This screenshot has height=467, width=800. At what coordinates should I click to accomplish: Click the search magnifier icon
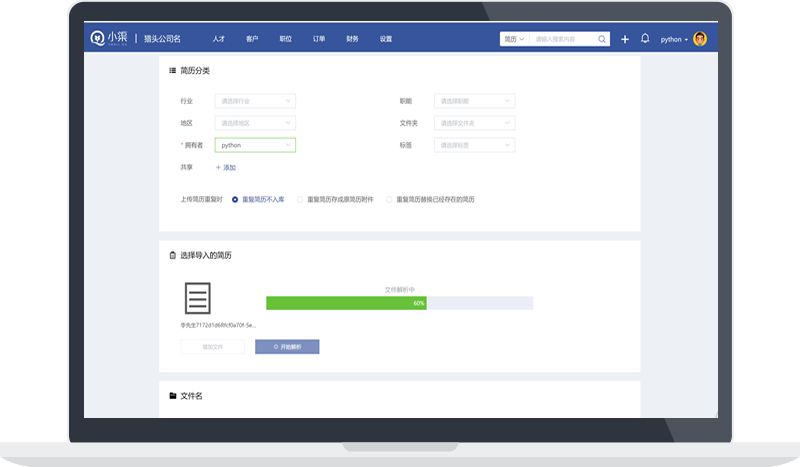[x=602, y=39]
